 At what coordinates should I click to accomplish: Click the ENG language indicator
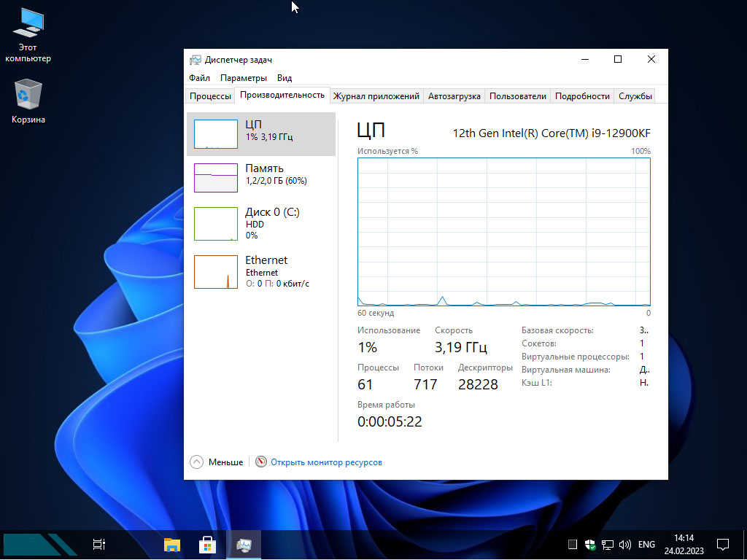pyautogui.click(x=646, y=545)
